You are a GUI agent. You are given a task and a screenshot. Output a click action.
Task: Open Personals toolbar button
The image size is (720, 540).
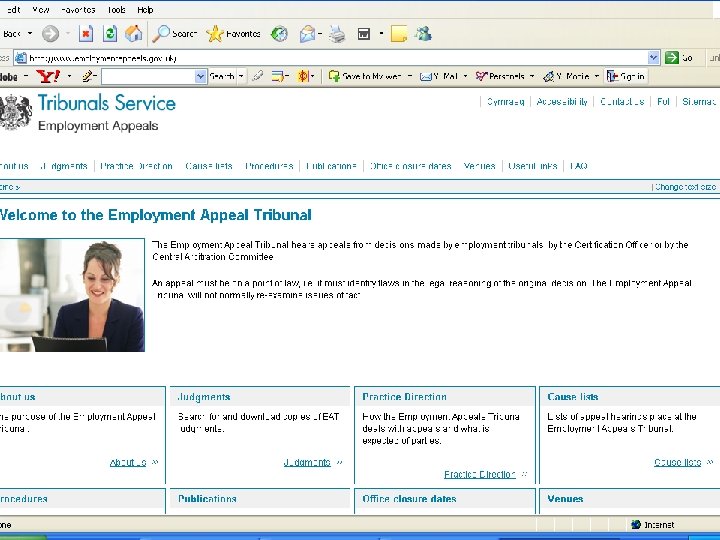pos(500,76)
